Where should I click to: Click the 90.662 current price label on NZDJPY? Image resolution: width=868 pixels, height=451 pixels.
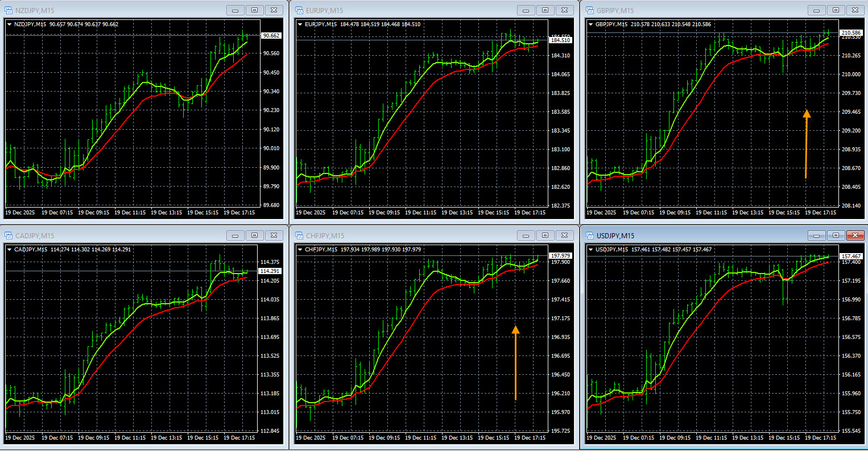pos(271,35)
